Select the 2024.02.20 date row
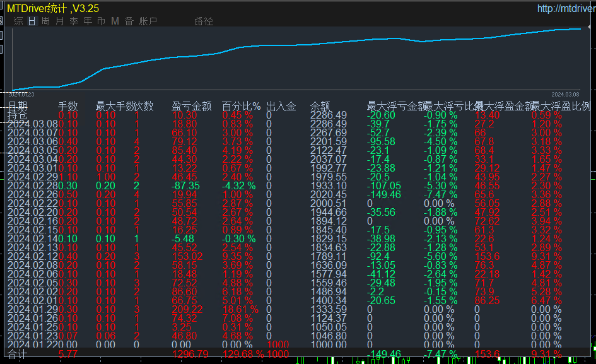 (33, 212)
